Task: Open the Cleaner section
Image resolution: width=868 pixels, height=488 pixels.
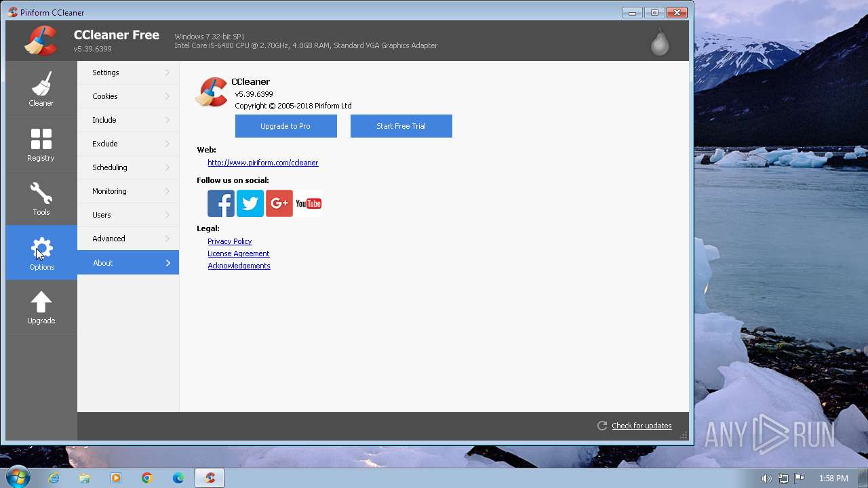Action: click(41, 89)
